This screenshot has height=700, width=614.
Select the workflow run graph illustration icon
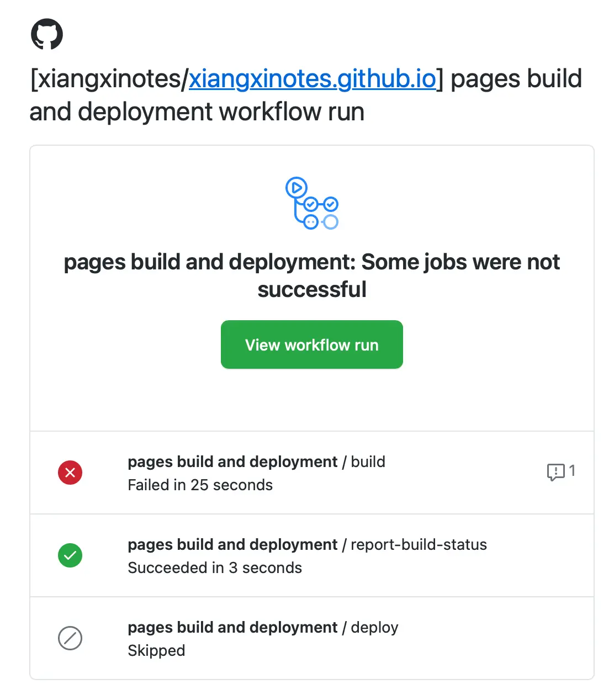312,203
